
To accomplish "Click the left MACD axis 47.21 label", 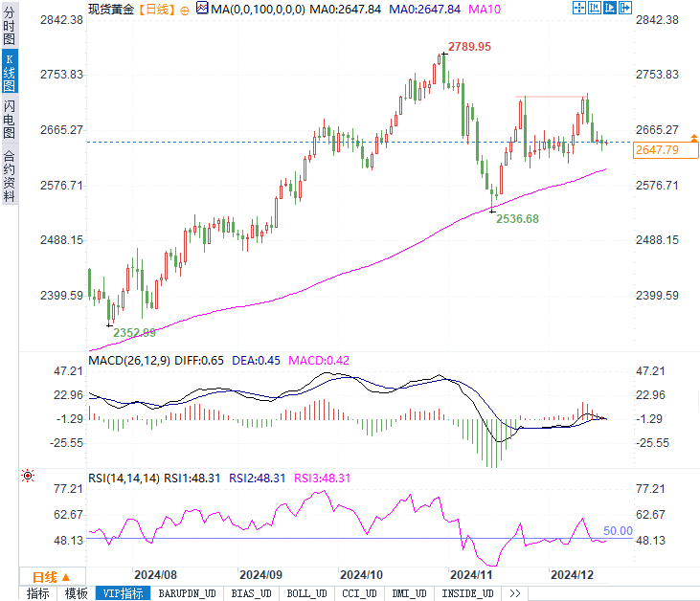I will point(68,370).
